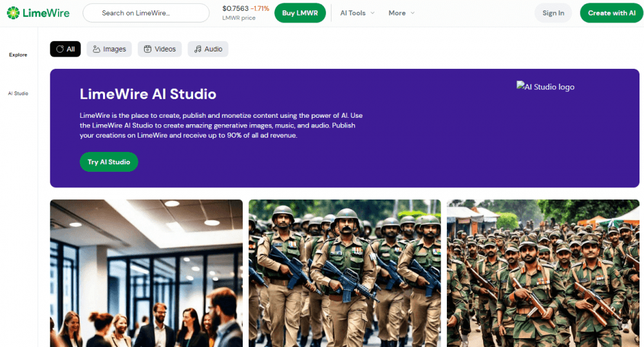This screenshot has height=347, width=644.
Task: Click the film icon in Videos tab
Action: point(147,49)
